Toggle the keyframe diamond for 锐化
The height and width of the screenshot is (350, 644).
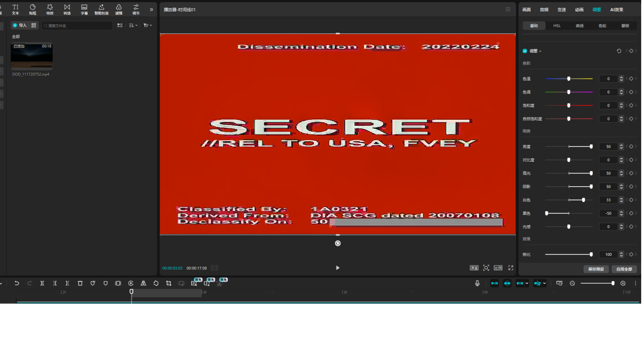631,254
